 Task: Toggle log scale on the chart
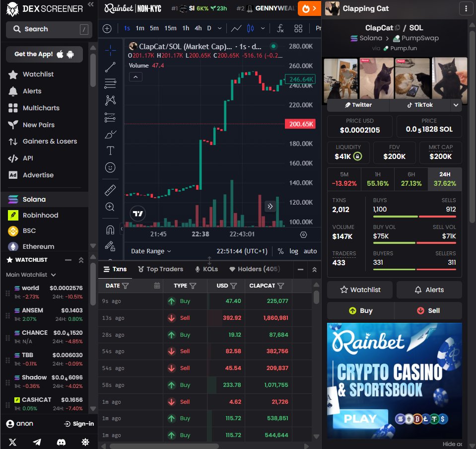(x=293, y=251)
